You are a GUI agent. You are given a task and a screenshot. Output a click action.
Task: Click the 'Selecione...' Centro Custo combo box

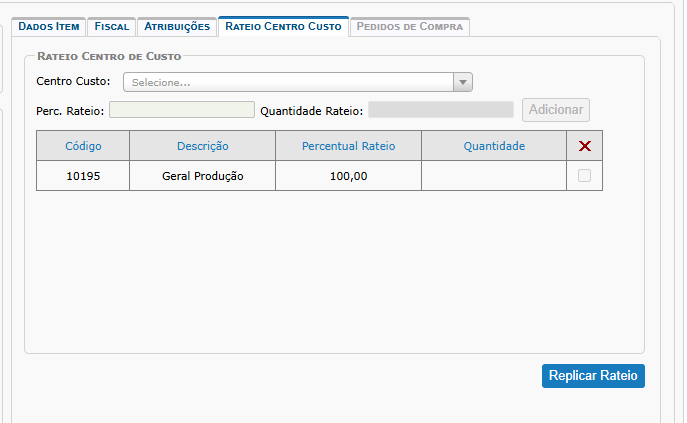(288, 82)
